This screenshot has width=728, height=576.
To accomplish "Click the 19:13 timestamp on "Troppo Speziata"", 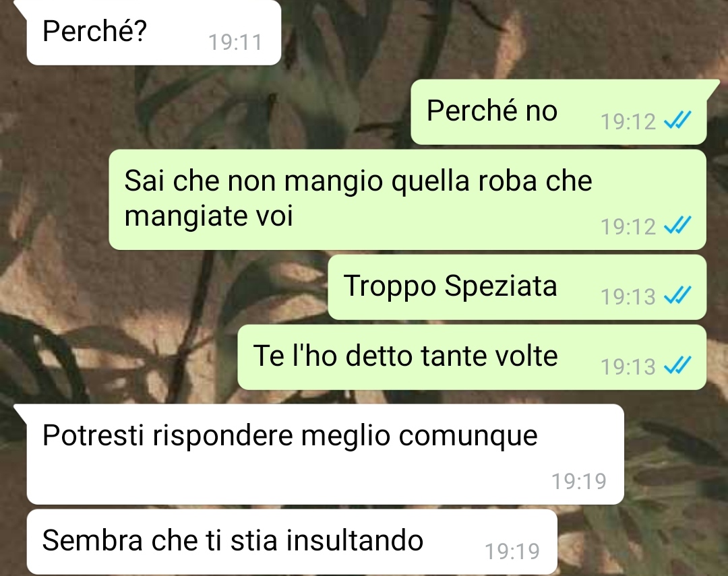I will click(x=628, y=297).
